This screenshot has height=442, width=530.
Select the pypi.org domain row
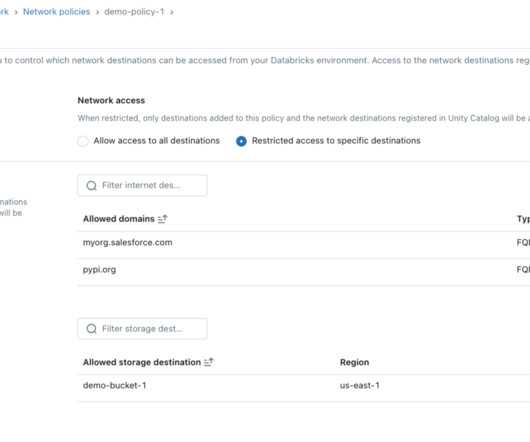click(x=304, y=270)
